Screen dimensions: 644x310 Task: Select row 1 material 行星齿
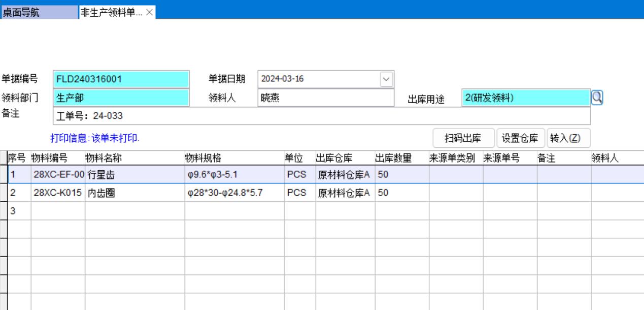click(x=134, y=175)
